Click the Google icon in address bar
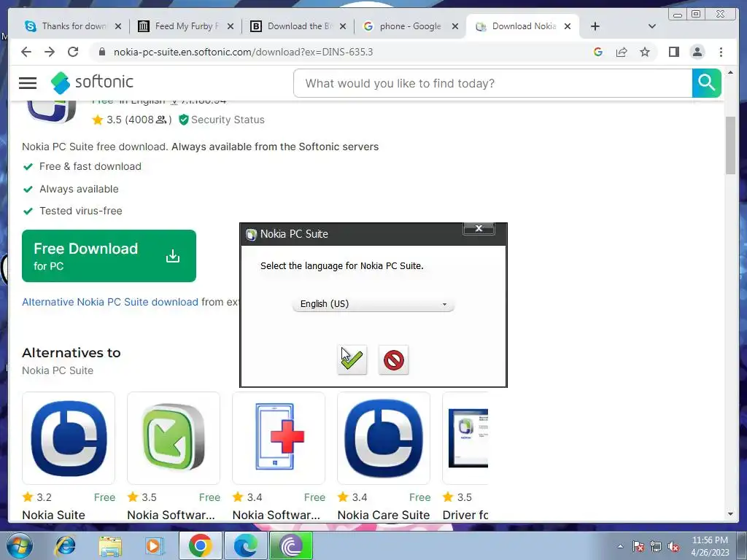747x560 pixels. (598, 52)
